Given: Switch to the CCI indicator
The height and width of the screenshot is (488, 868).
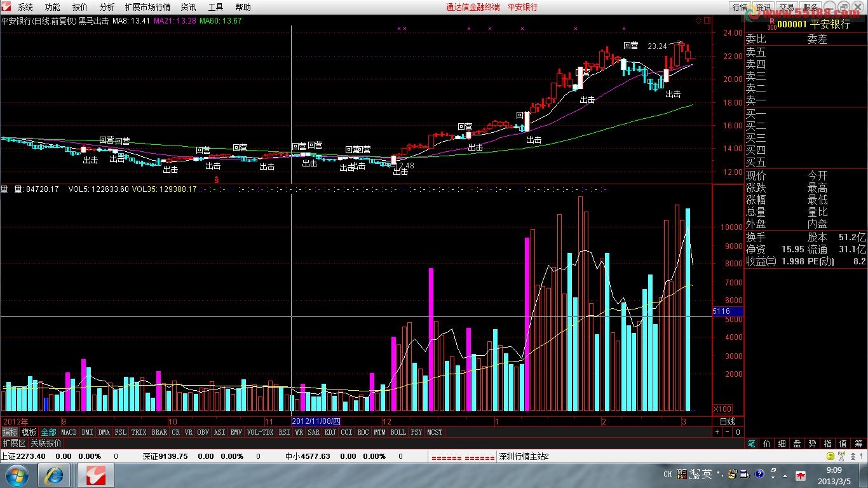Looking at the screenshot, I should [346, 432].
